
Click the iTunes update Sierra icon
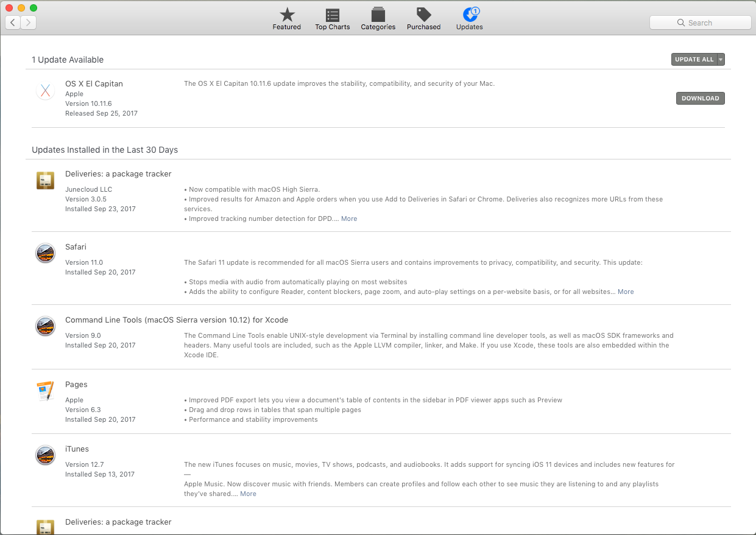45,455
